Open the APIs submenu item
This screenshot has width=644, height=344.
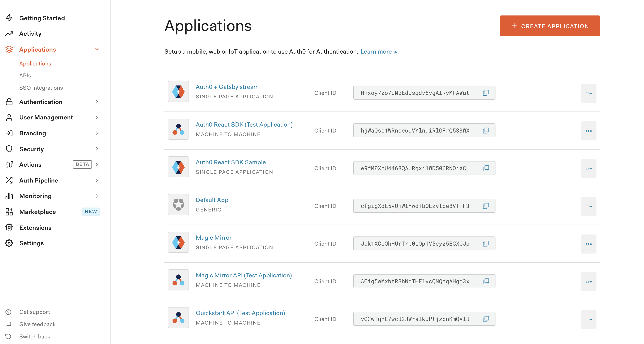click(25, 75)
